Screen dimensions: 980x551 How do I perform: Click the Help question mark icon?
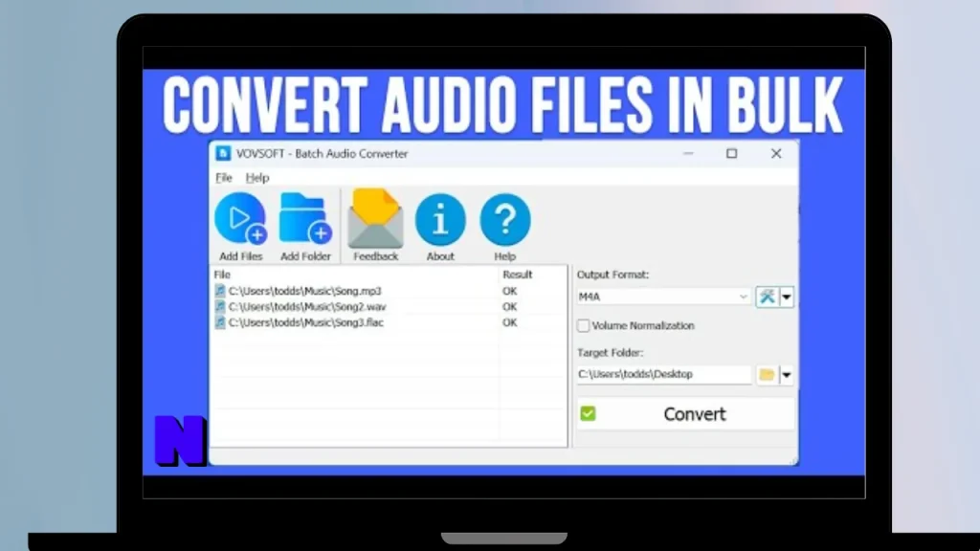tap(505, 219)
